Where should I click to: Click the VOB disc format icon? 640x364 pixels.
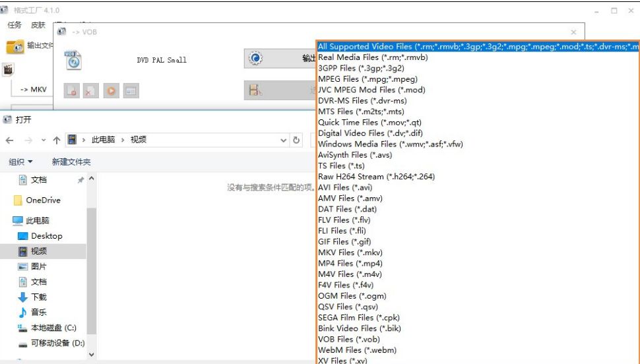point(73,60)
